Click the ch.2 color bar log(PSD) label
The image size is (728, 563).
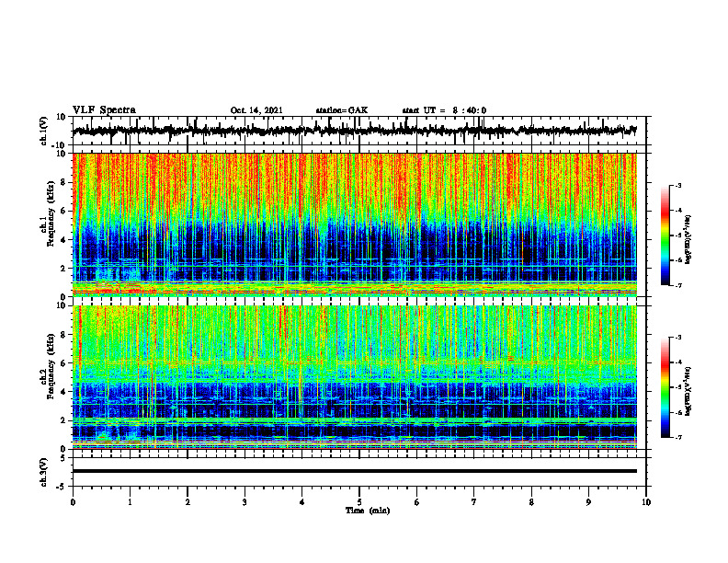coord(688,391)
